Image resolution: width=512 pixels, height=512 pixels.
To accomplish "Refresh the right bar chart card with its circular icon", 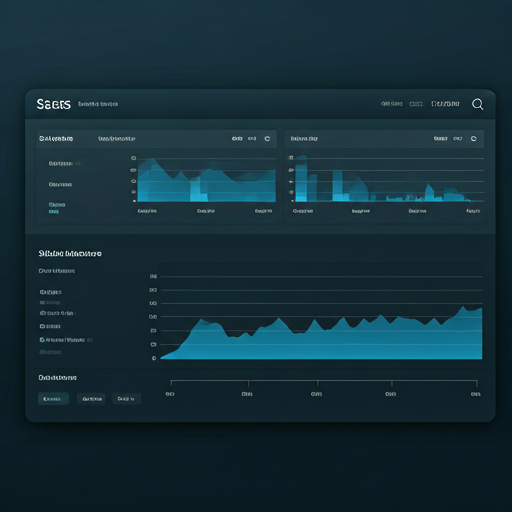I will [x=474, y=139].
